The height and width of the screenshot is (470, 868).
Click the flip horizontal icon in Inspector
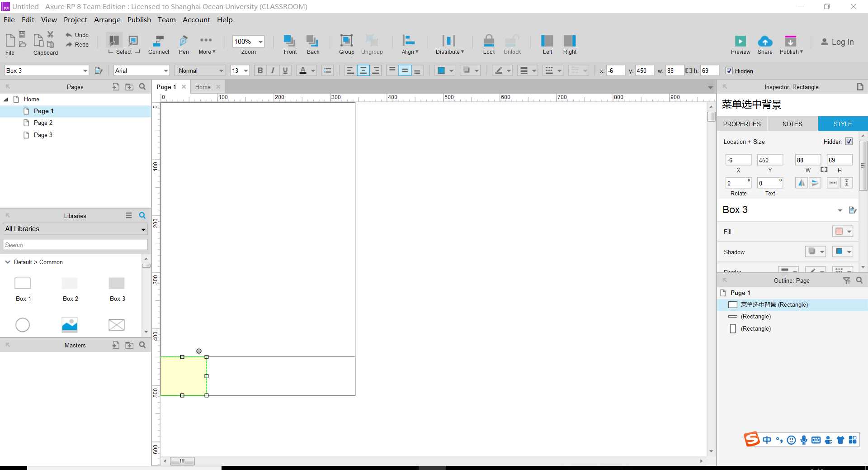[802, 183]
